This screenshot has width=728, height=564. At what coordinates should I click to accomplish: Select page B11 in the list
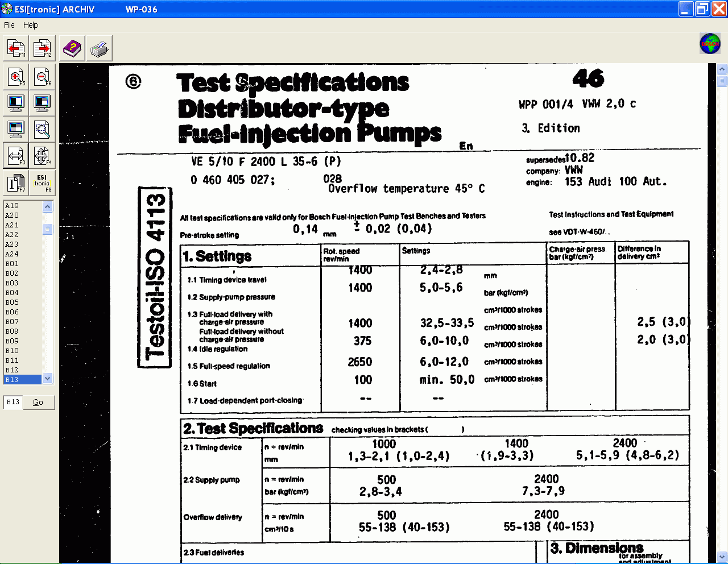coord(23,360)
